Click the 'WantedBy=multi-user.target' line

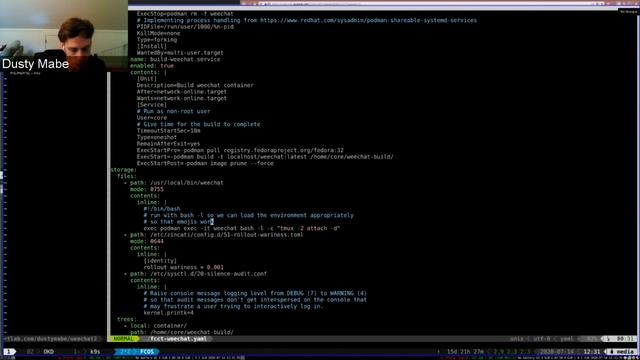click(180, 53)
